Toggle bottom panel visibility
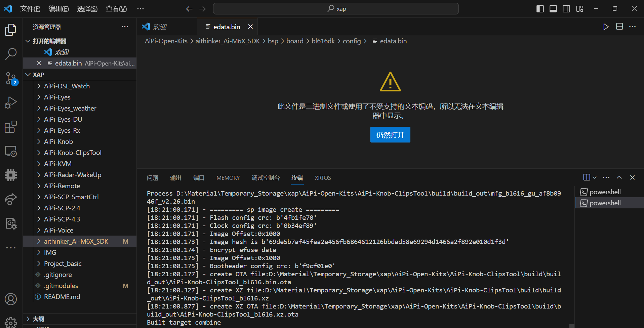The image size is (644, 328). coord(553,9)
